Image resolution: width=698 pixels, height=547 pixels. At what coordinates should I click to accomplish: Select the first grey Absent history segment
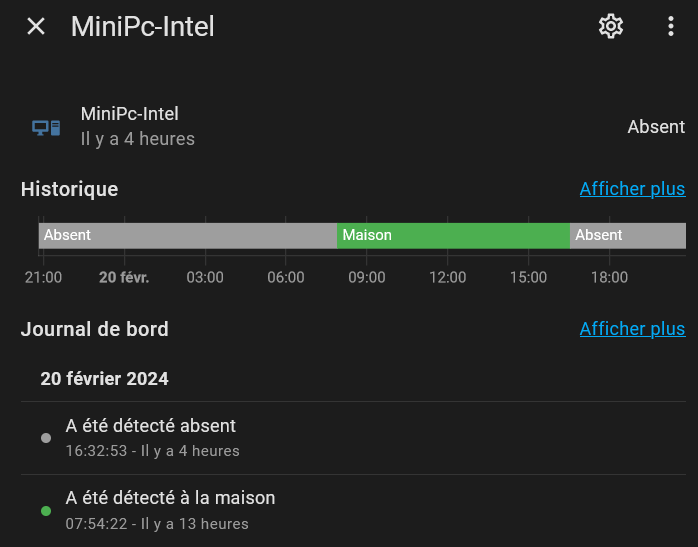click(x=188, y=235)
